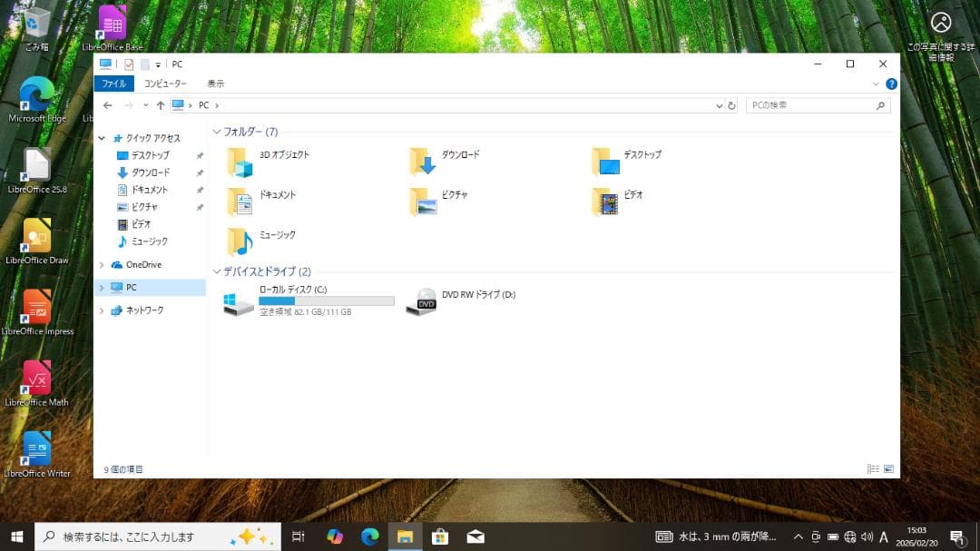Open the ごみ箱 recycle bin
The height and width of the screenshot is (551, 980).
tap(37, 28)
